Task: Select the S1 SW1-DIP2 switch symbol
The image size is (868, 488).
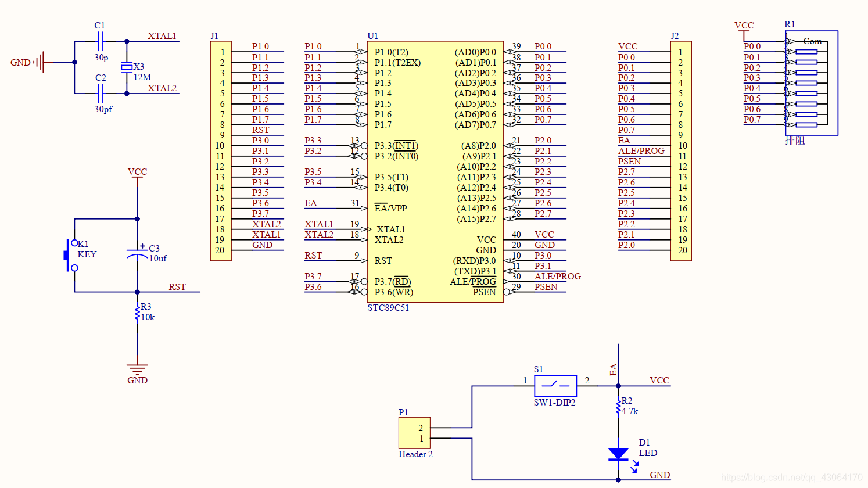Action: 555,386
